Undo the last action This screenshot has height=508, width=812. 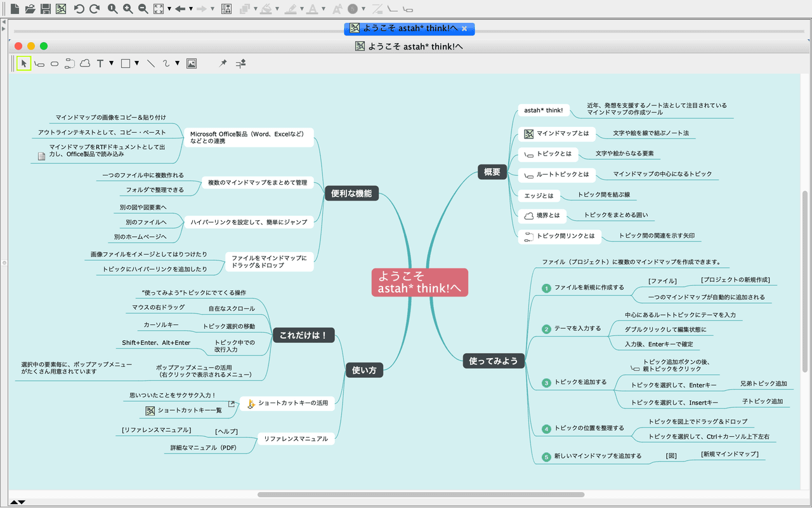(79, 9)
